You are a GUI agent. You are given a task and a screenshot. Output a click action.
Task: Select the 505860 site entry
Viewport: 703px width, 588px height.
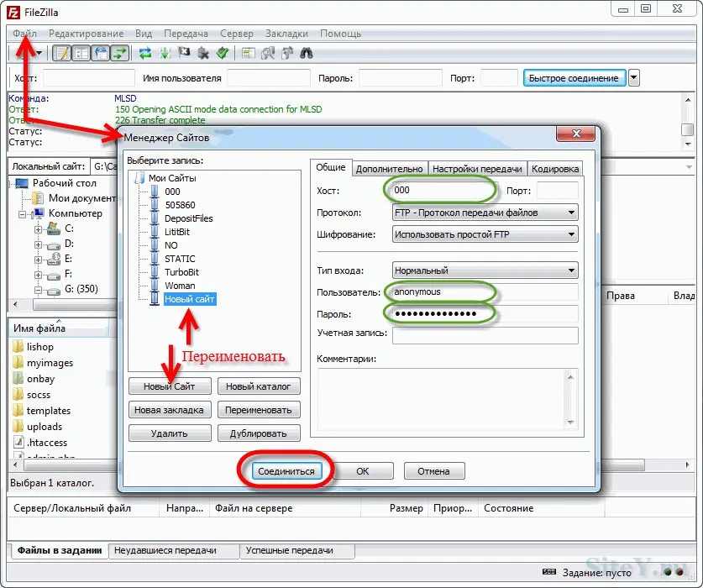(x=180, y=205)
